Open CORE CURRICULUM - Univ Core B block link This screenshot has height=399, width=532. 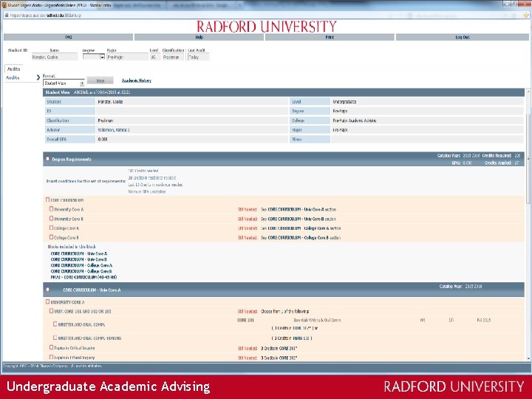(x=79, y=259)
